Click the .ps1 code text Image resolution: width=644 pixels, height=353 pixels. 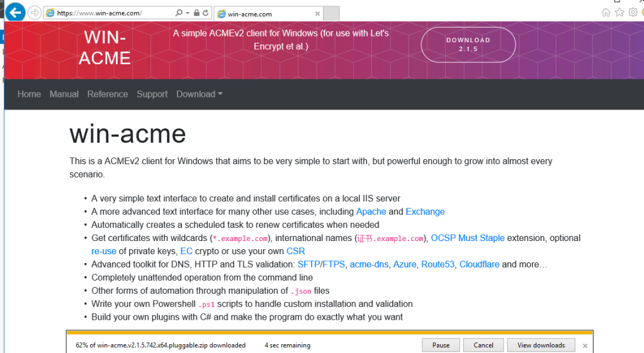pyautogui.click(x=206, y=305)
